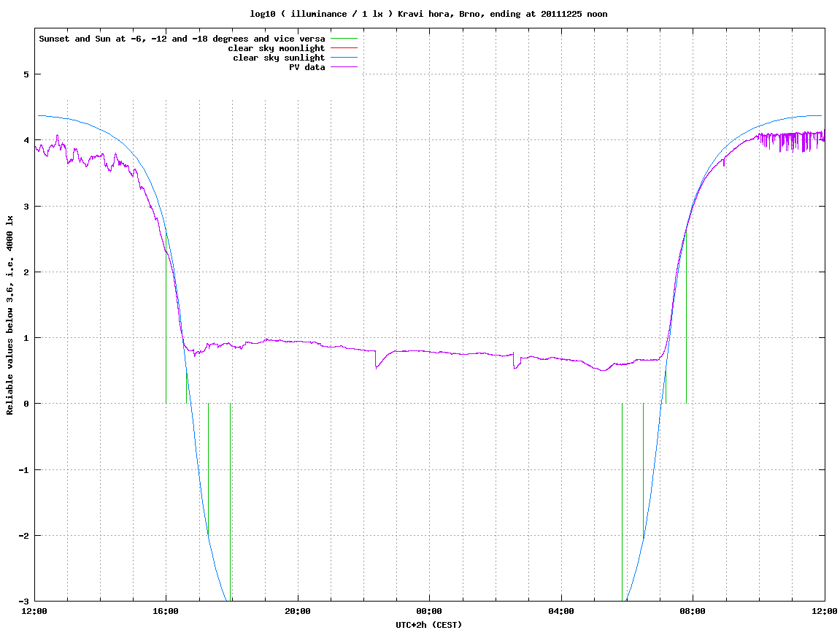Click the y-axis tick label '-3'

[23, 602]
